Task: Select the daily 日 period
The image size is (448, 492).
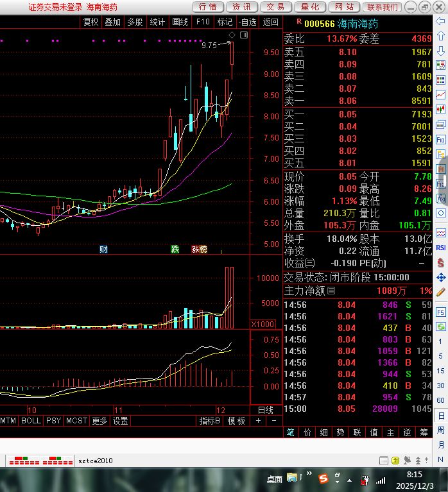Action: [440, 416]
